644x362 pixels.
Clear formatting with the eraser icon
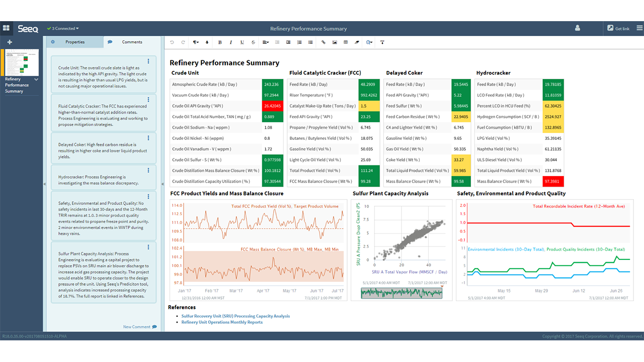pyautogui.click(x=357, y=42)
